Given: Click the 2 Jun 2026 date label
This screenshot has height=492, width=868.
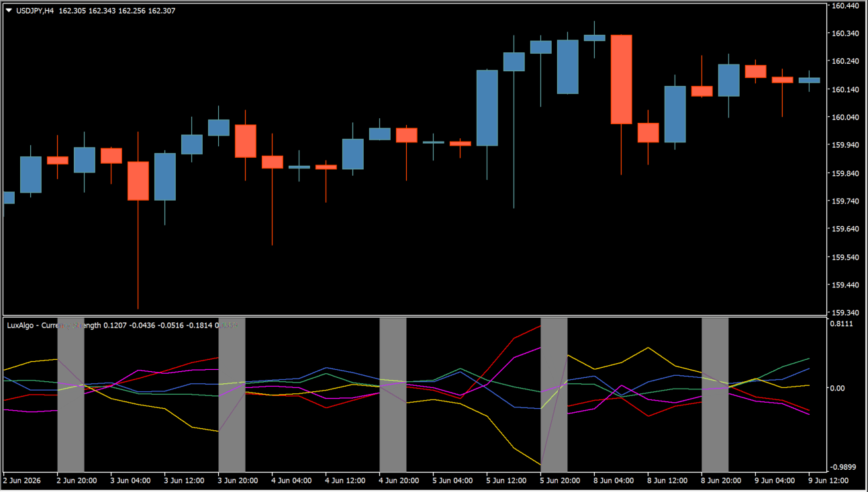Looking at the screenshot, I should (22, 481).
